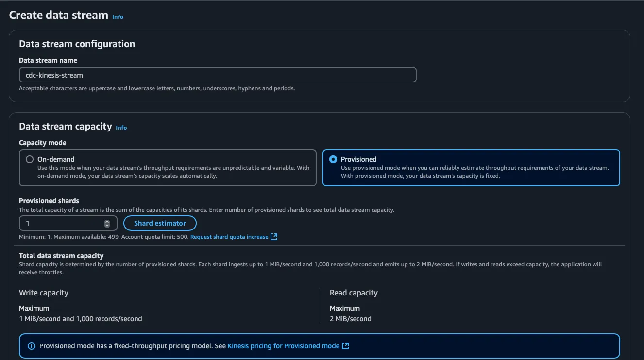The width and height of the screenshot is (644, 360).
Task: Click the 'Provisioned shards' label
Action: pyautogui.click(x=49, y=201)
